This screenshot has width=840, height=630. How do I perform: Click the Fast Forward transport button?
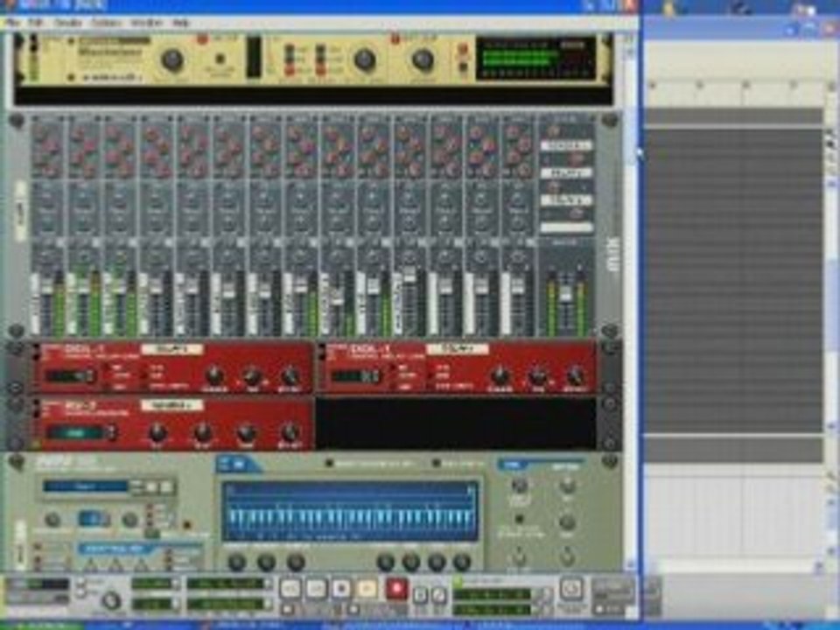coord(316,589)
